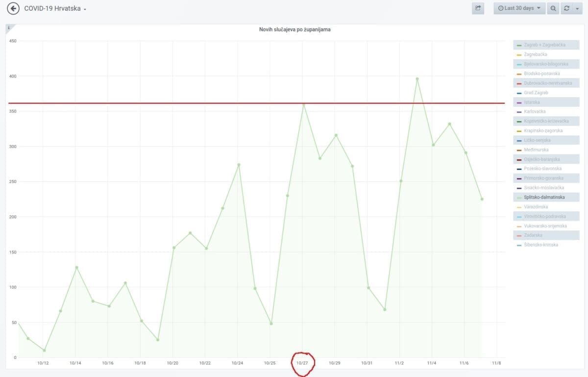588x377 pixels.
Task: Click the peak data point near 400
Action: 417,78
